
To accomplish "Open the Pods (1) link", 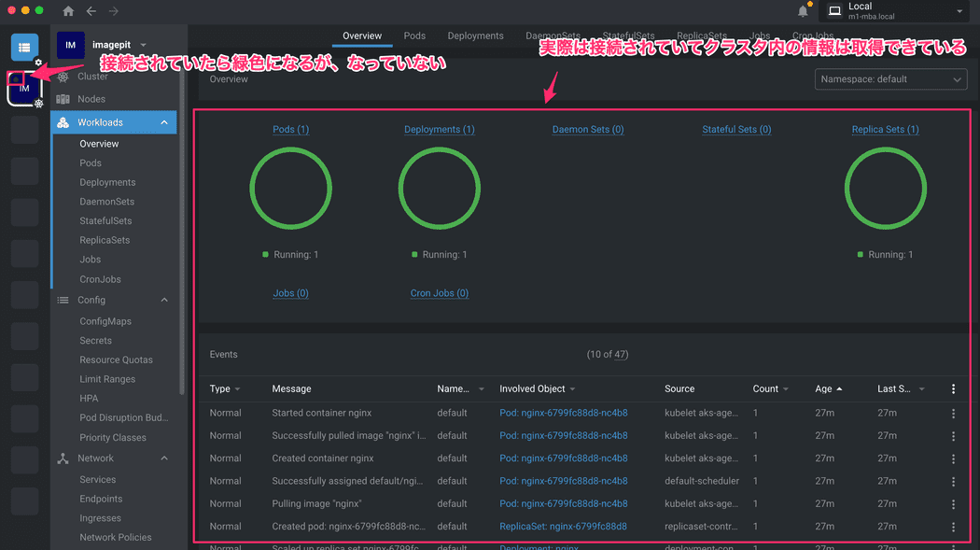I will 290,130.
